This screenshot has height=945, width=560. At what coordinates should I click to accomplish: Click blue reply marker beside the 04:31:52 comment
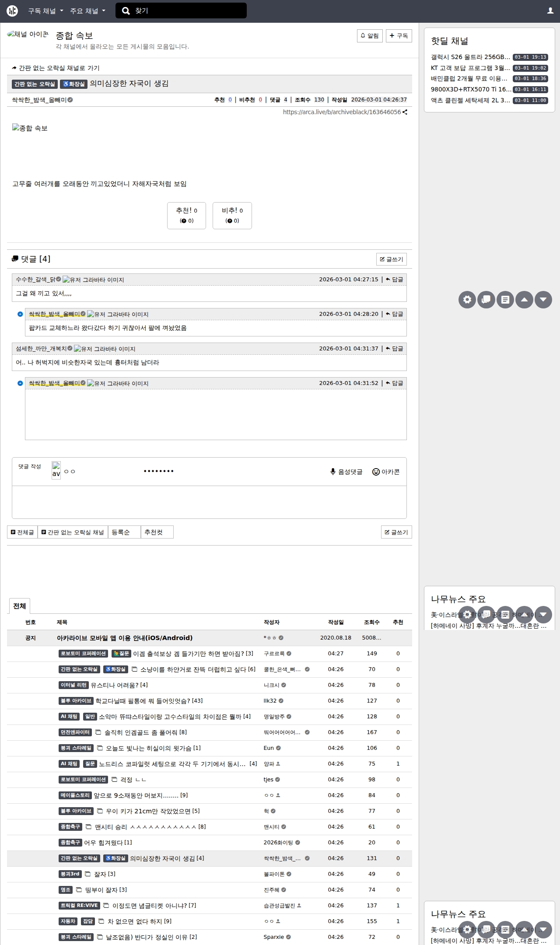(x=20, y=383)
